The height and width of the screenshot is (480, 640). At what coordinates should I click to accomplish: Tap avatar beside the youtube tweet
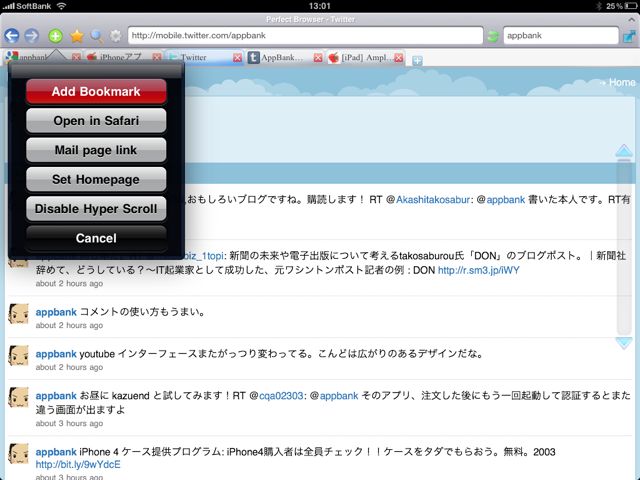(x=19, y=356)
